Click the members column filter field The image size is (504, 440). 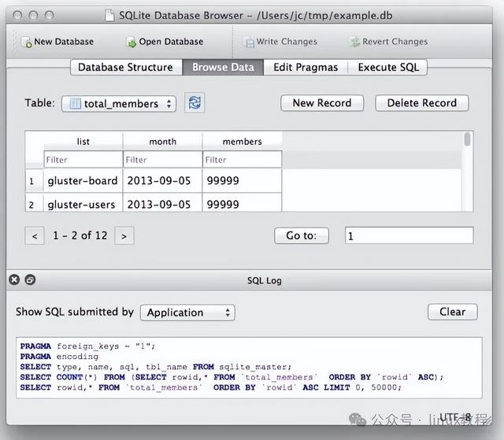242,159
